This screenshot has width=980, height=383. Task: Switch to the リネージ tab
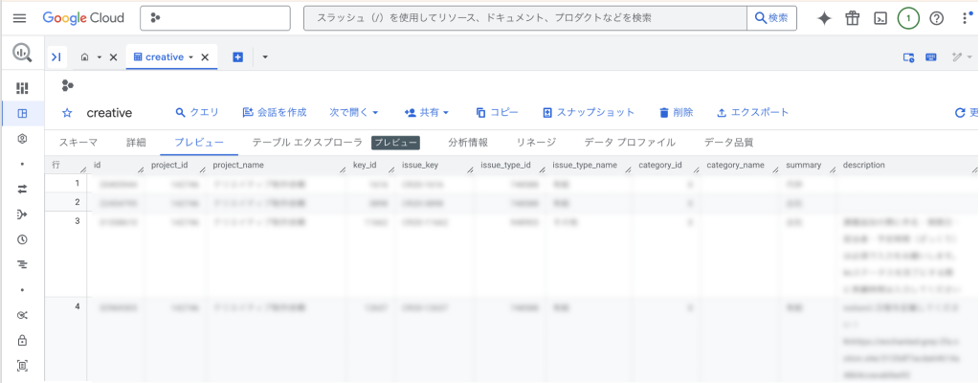(x=536, y=143)
